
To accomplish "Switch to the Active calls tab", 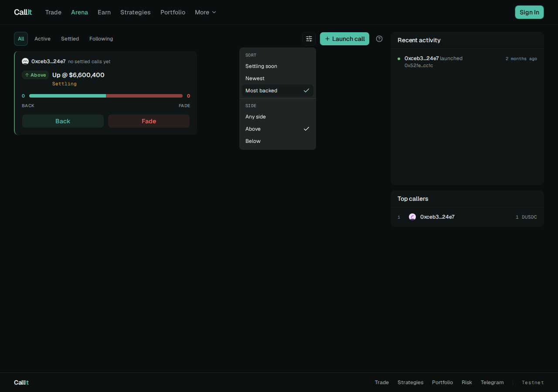I will (42, 39).
